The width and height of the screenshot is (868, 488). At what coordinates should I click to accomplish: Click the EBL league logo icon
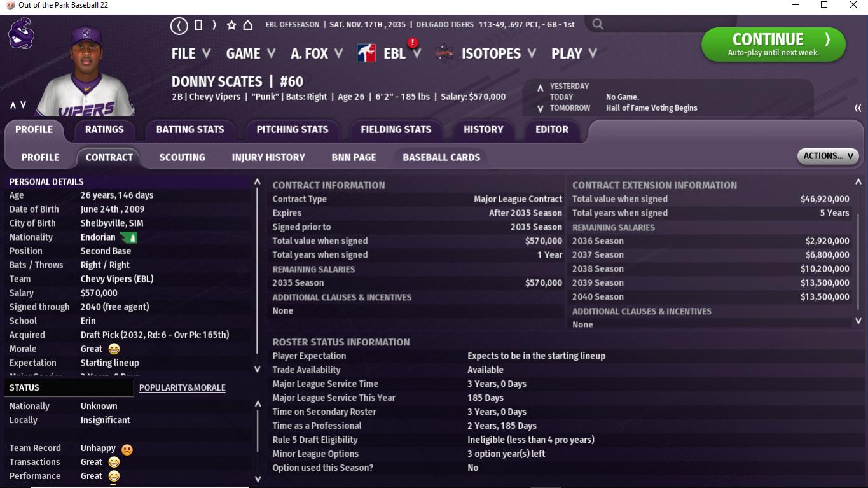coord(366,53)
